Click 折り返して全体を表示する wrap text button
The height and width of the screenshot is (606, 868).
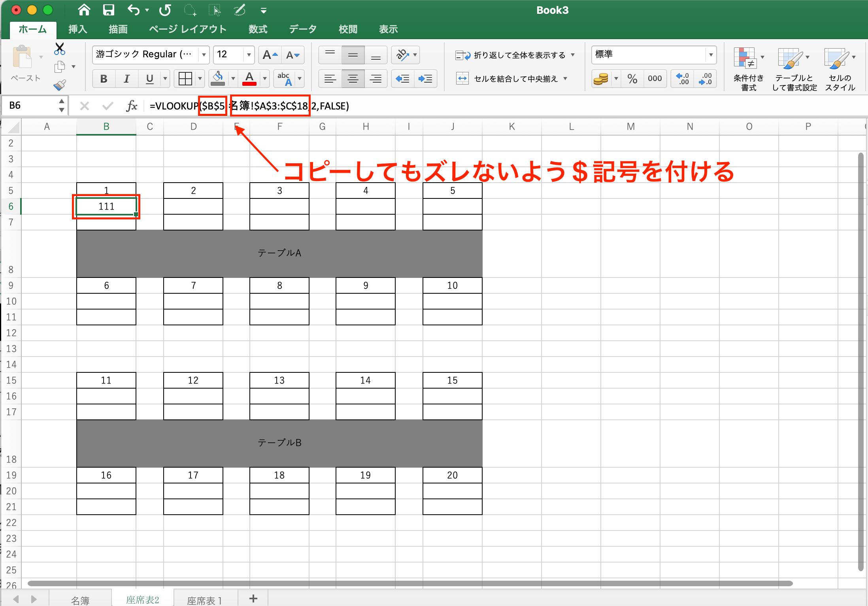(510, 55)
